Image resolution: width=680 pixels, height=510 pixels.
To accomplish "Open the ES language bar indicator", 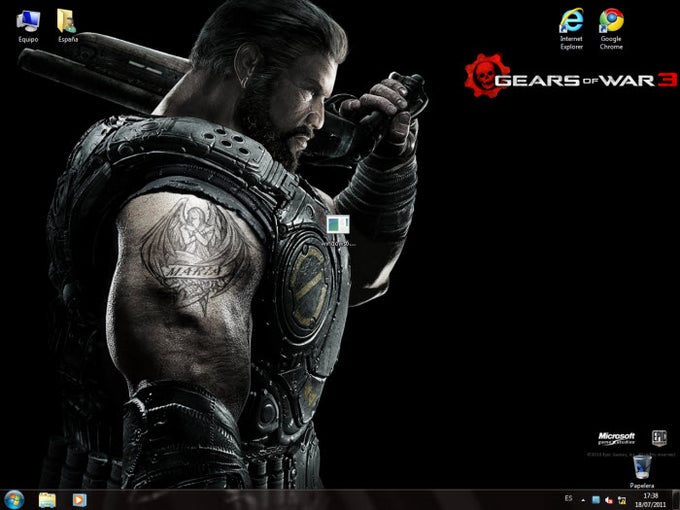I will 568,498.
